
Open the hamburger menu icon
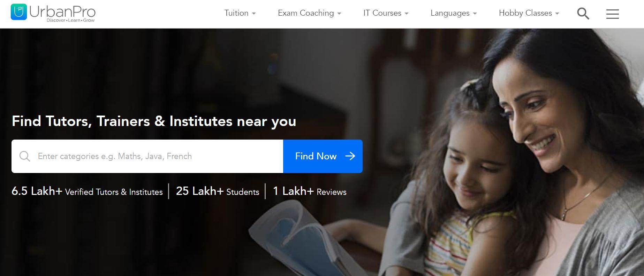click(x=612, y=14)
